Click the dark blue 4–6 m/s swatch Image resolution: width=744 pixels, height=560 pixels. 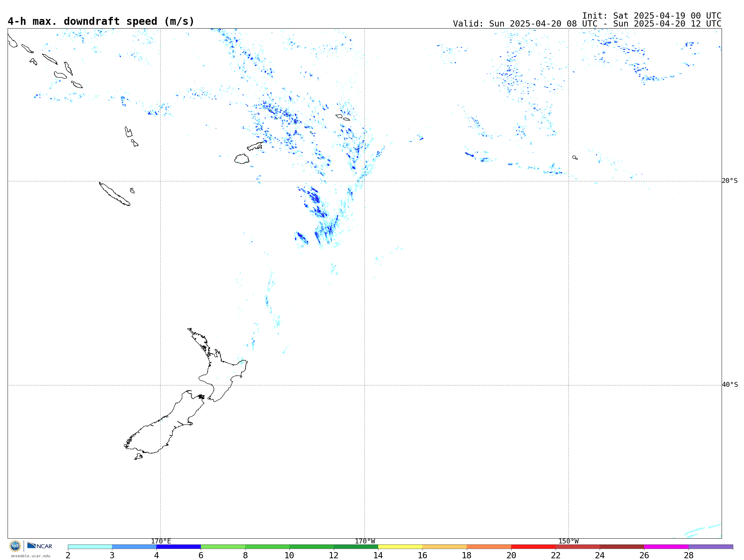pyautogui.click(x=178, y=547)
